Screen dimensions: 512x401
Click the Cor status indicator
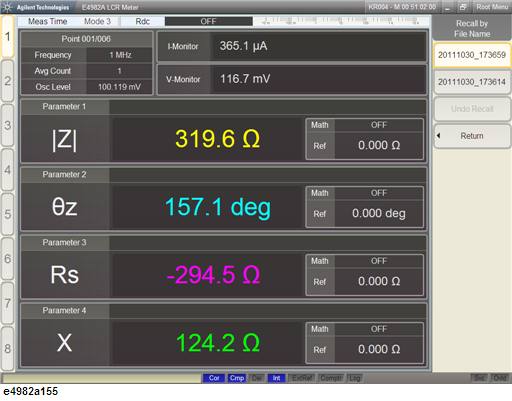[x=214, y=378]
